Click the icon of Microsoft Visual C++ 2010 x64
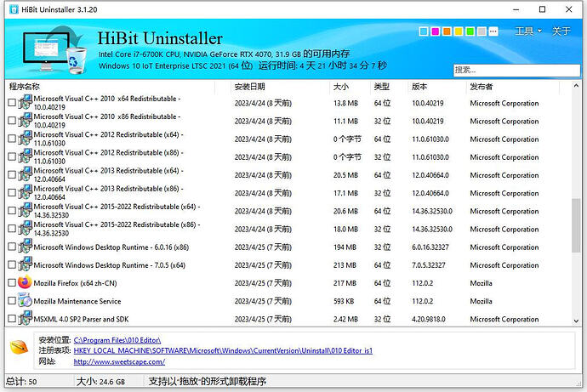587x392 pixels. point(26,102)
